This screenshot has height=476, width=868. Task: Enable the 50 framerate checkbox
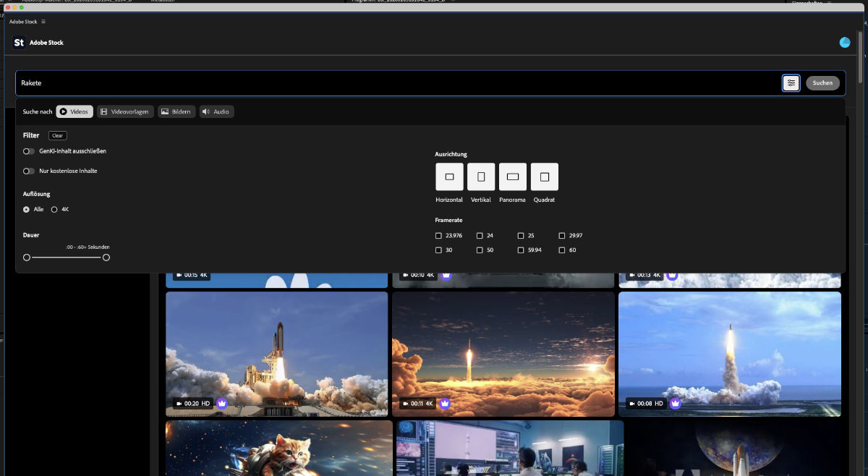click(480, 250)
